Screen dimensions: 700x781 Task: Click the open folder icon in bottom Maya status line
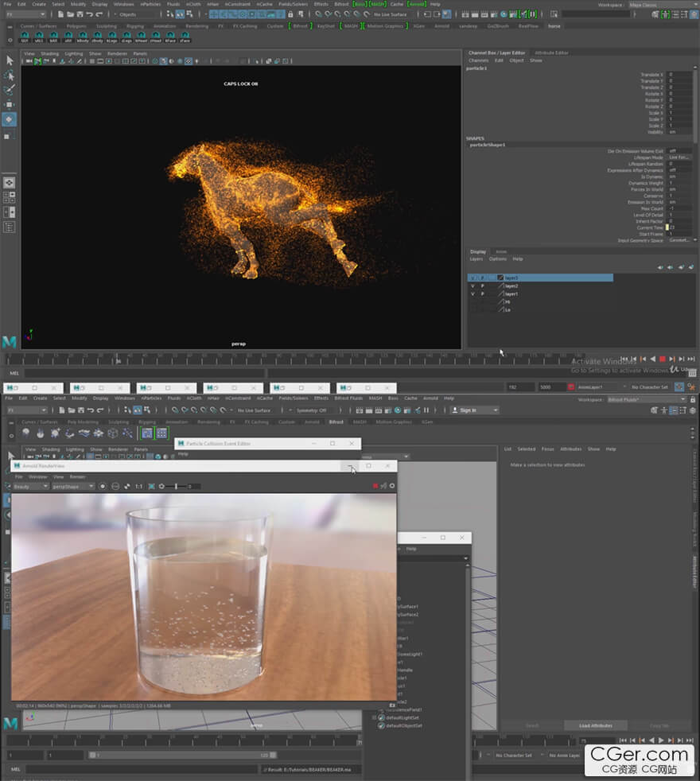pos(72,410)
